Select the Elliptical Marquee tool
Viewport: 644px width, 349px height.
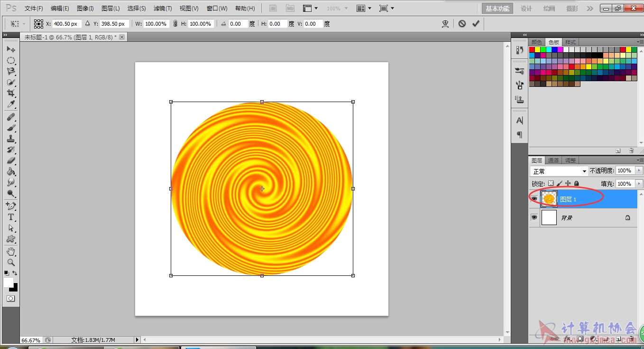[x=11, y=60]
